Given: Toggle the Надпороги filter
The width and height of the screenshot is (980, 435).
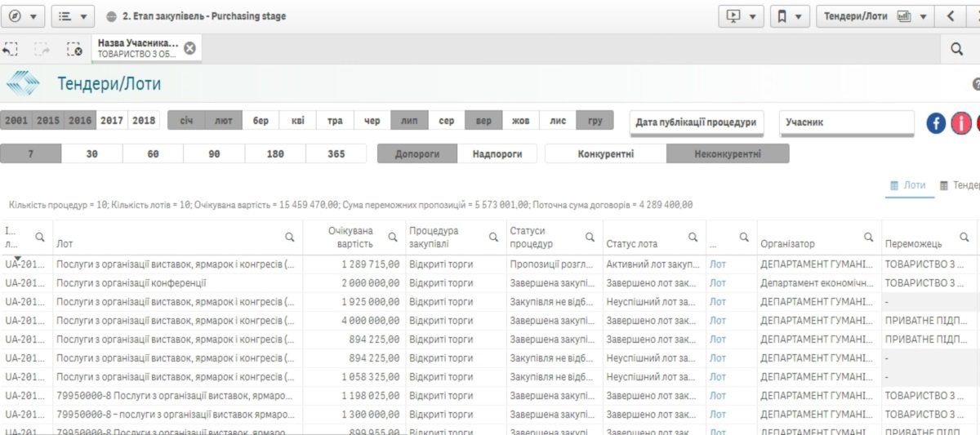Looking at the screenshot, I should (497, 153).
